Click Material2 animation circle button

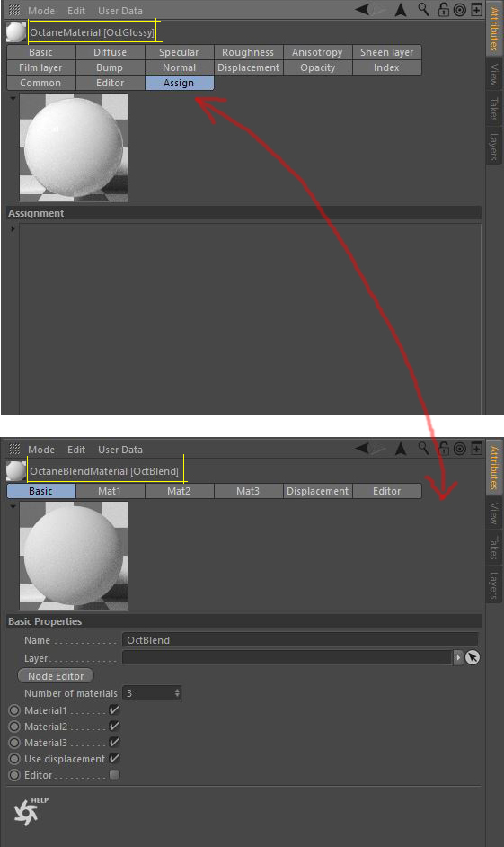tap(14, 727)
